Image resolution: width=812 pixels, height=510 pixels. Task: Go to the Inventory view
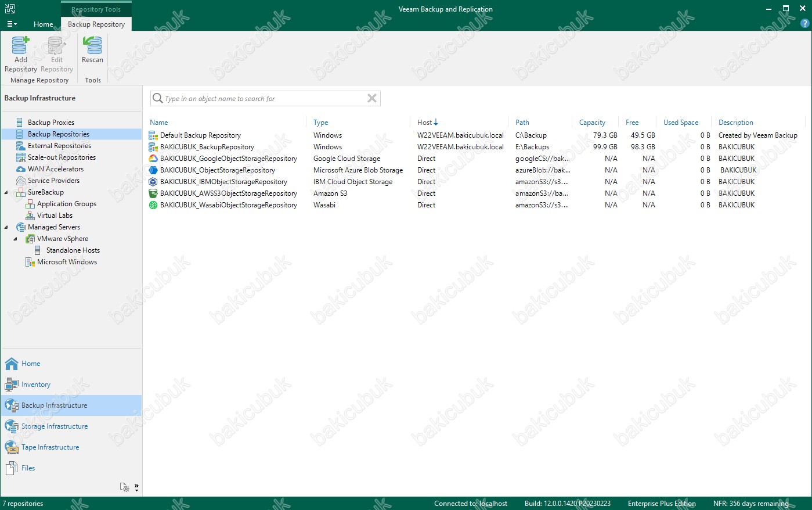pyautogui.click(x=35, y=385)
